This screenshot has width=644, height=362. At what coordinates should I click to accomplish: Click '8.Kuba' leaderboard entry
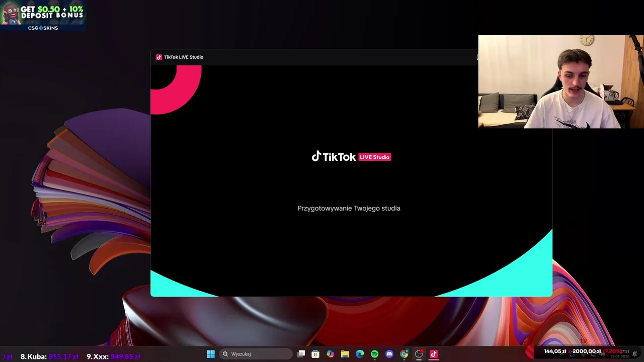click(49, 356)
